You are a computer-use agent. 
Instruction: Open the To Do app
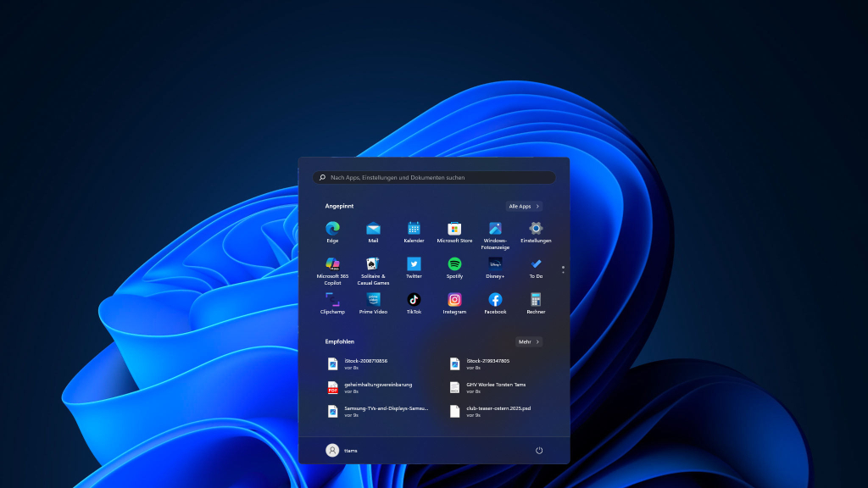[536, 268]
